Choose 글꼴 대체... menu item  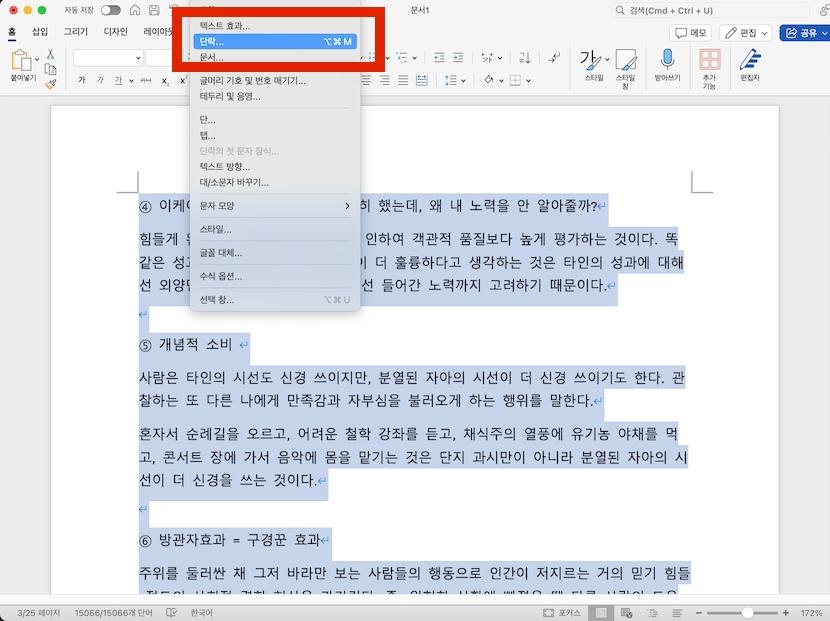tap(275, 253)
